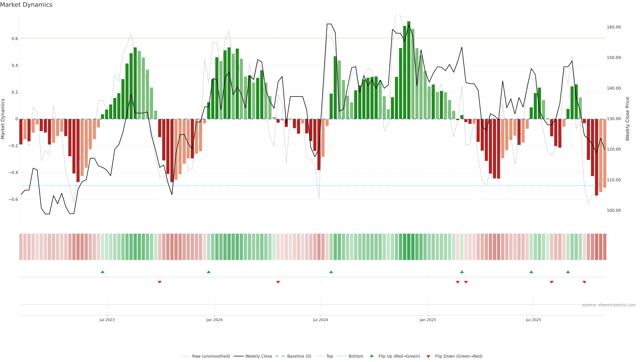The height and width of the screenshot is (362, 644).
Task: Click the last green flip-up marker after Jul 2025
Action: tap(568, 272)
